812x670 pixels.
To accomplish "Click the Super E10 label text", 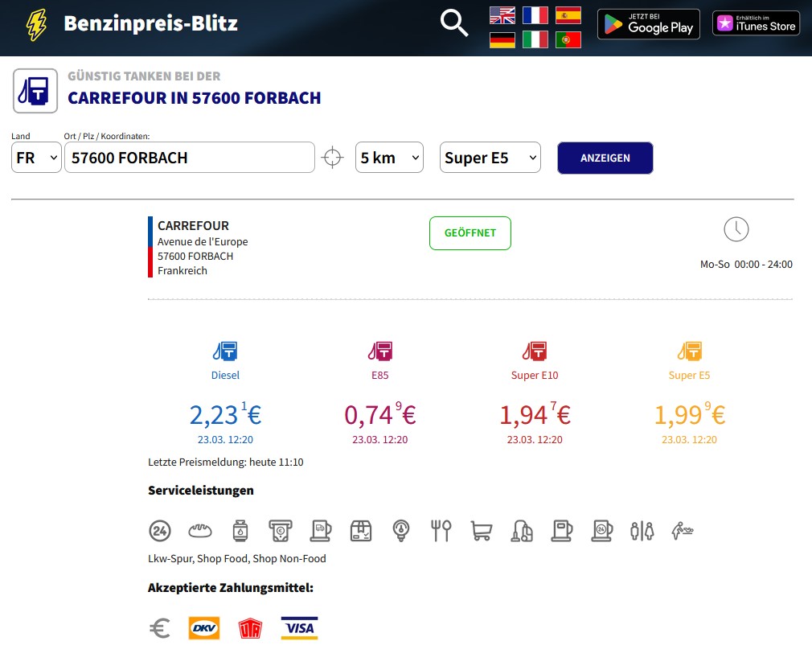I will [535, 375].
